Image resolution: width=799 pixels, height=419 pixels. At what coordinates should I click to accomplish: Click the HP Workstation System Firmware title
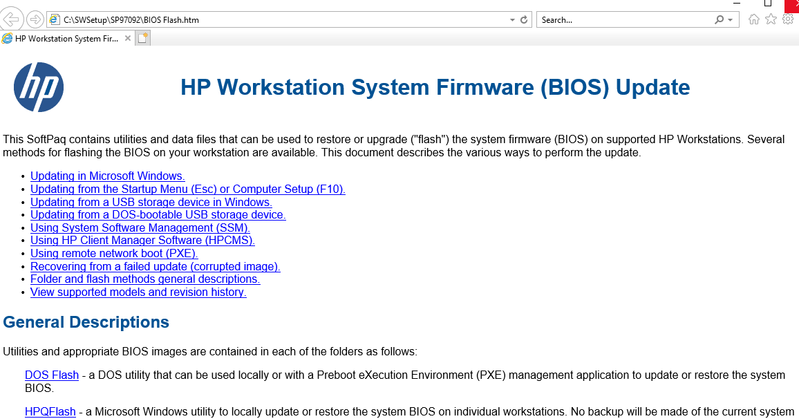click(435, 87)
